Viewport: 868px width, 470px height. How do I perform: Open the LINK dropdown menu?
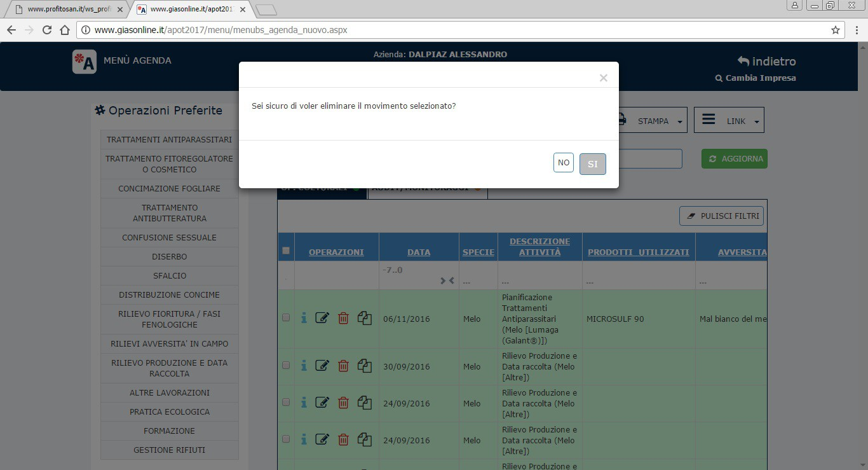click(x=729, y=120)
